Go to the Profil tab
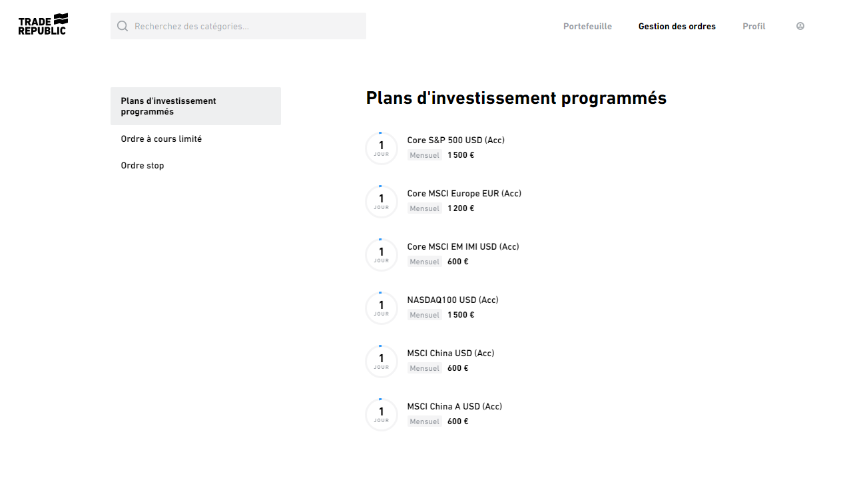The image size is (841, 504). (x=754, y=27)
